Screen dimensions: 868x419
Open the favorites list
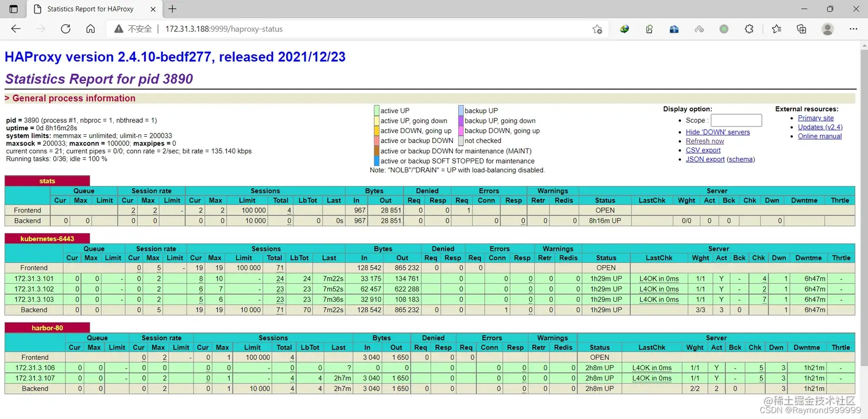click(776, 29)
